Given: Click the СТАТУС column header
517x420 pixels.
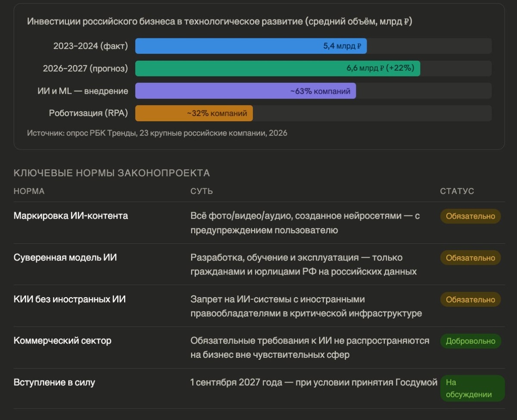Looking at the screenshot, I should [x=457, y=191].
